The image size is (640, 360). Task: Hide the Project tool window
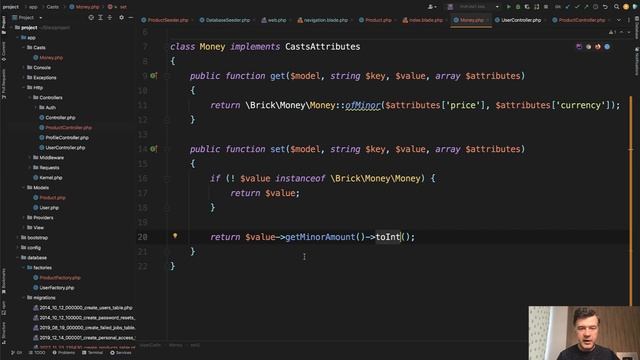tap(131, 18)
